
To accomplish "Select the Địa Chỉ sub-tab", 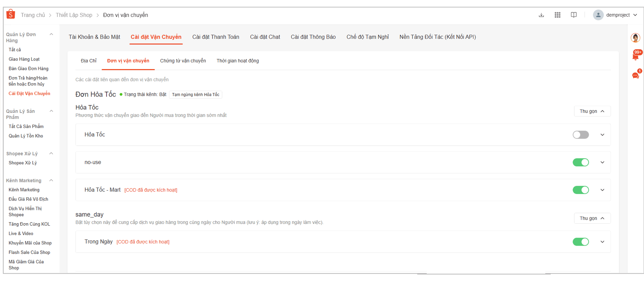I will (88, 61).
